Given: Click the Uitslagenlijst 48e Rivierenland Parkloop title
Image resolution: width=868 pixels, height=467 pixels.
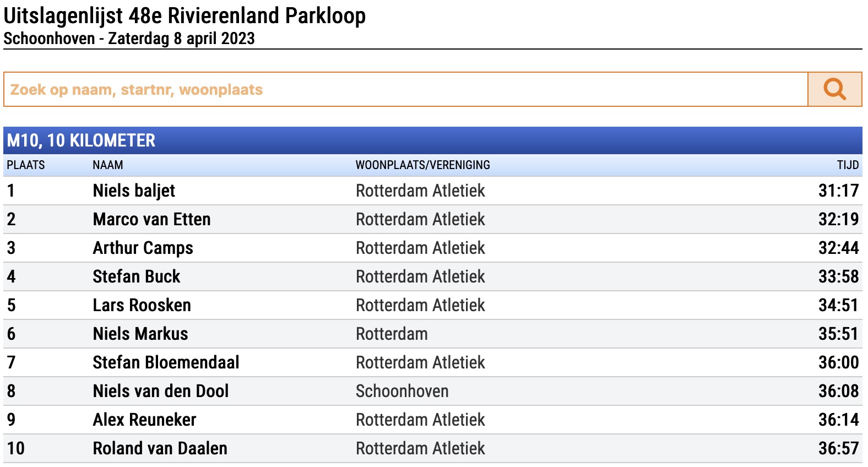Looking at the screenshot, I should [185, 16].
